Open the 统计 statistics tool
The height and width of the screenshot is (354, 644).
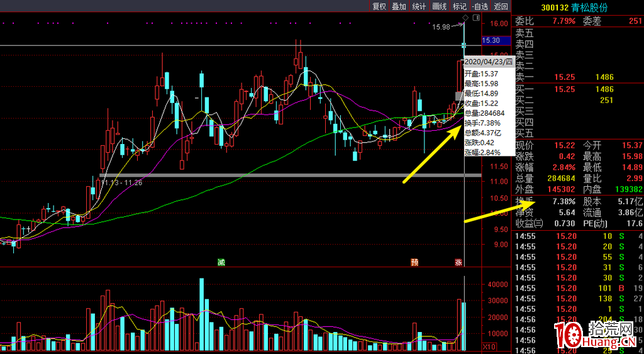[x=419, y=6]
